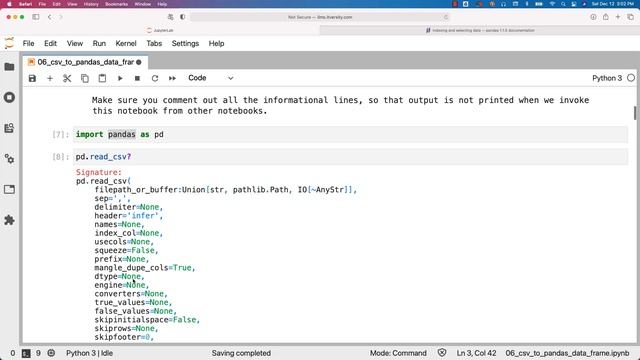This screenshot has height=360, width=640.
Task: Click the Safari address bar
Action: [x=320, y=17]
